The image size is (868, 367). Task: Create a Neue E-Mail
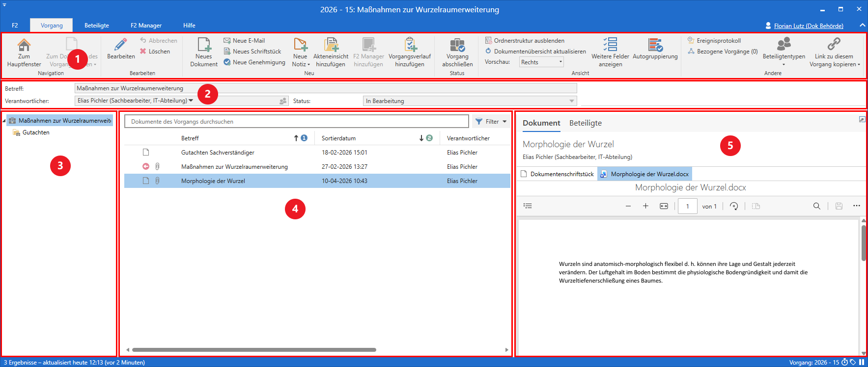(x=244, y=41)
